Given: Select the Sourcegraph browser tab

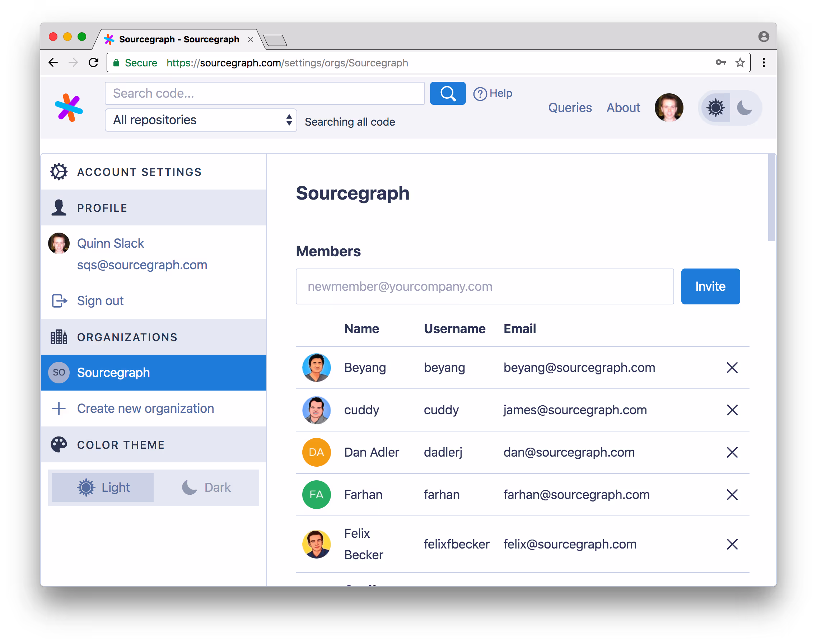Looking at the screenshot, I should (x=179, y=39).
